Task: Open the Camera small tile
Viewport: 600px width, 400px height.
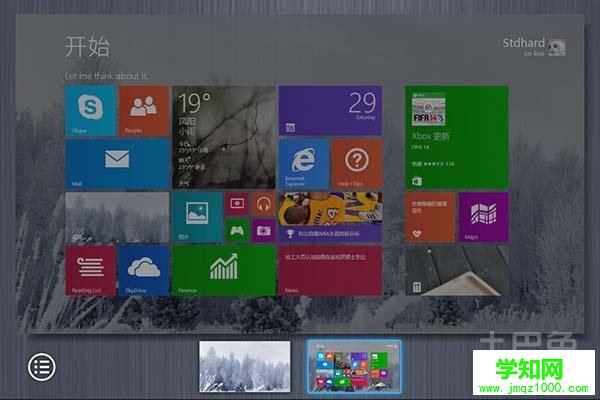Action: point(264,230)
